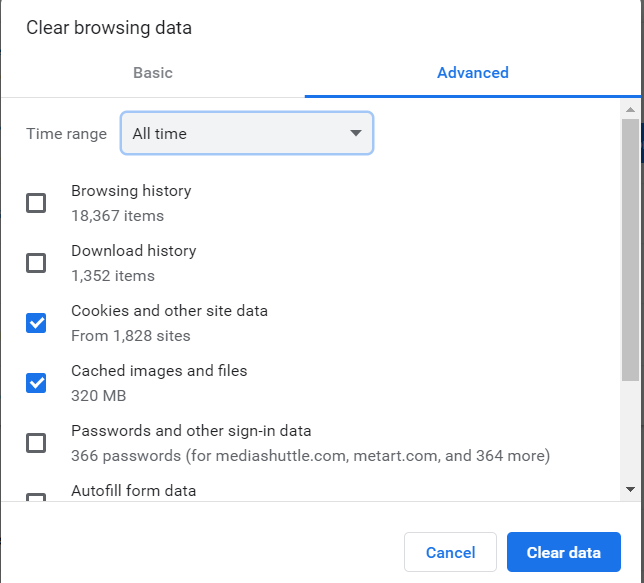The height and width of the screenshot is (583, 644).
Task: Click the Clear data button
Action: click(x=564, y=552)
